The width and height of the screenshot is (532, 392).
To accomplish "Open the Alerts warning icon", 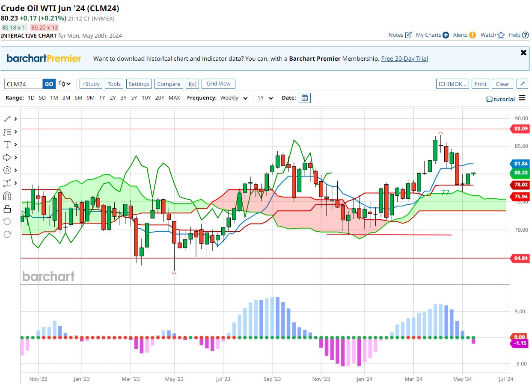I will [473, 35].
